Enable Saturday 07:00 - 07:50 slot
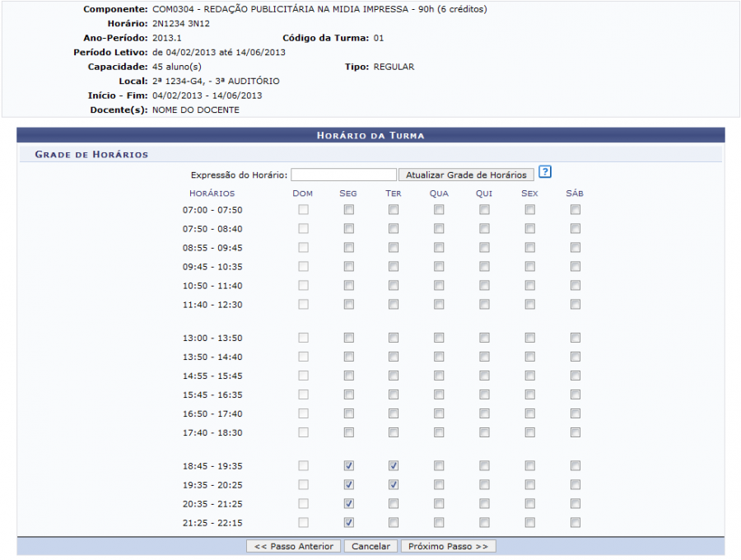This screenshot has height=560, width=741. (575, 210)
